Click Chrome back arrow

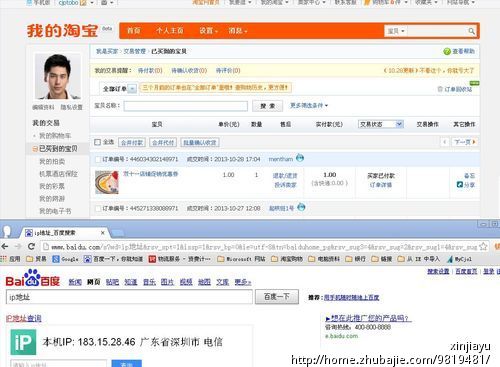(5, 247)
